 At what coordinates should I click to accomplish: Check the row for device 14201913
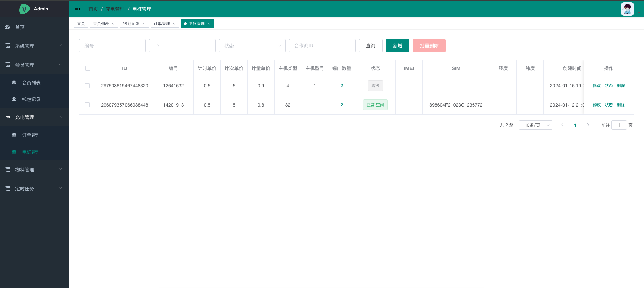[x=87, y=105]
